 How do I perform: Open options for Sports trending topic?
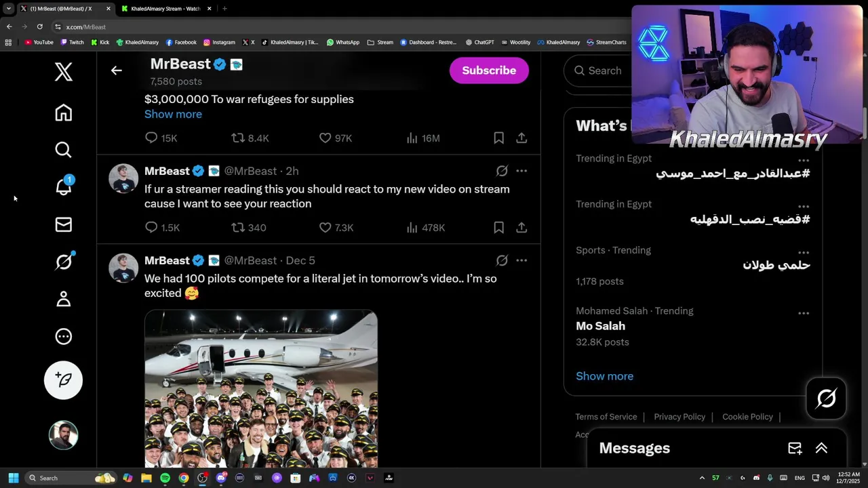(804, 252)
